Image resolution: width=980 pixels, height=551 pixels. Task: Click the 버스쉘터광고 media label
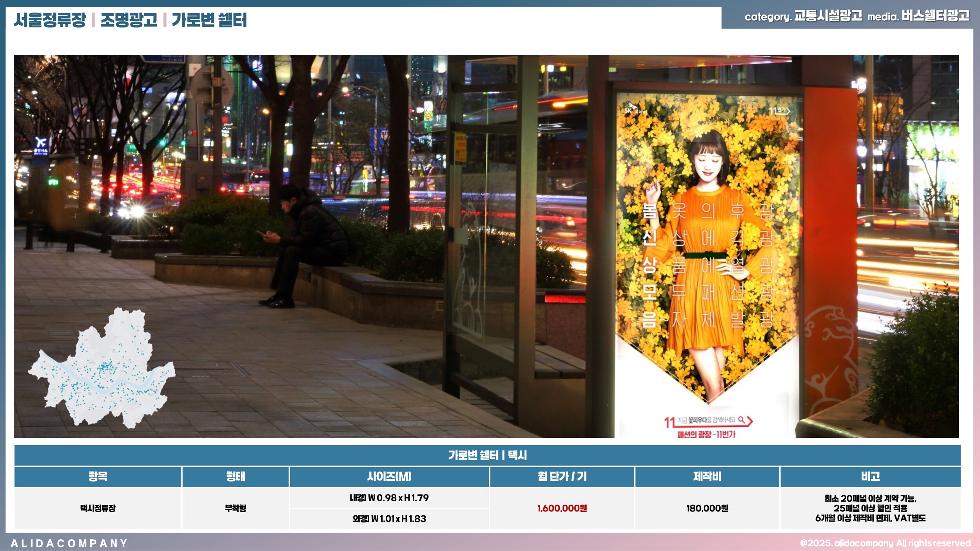(935, 16)
